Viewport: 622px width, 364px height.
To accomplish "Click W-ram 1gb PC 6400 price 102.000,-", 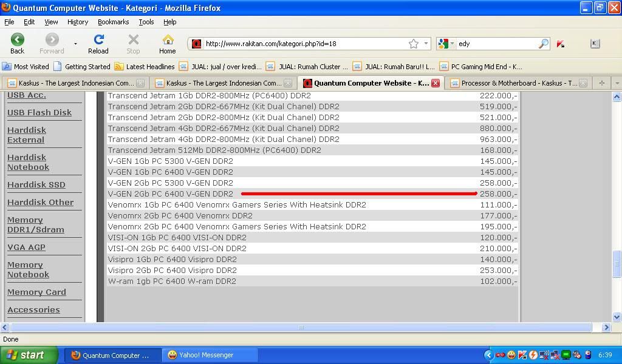I will point(498,281).
